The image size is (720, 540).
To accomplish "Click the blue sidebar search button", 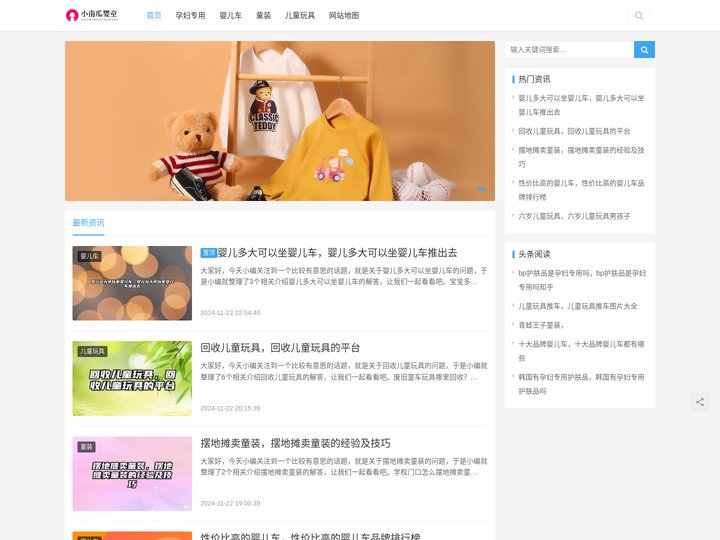I will [644, 50].
